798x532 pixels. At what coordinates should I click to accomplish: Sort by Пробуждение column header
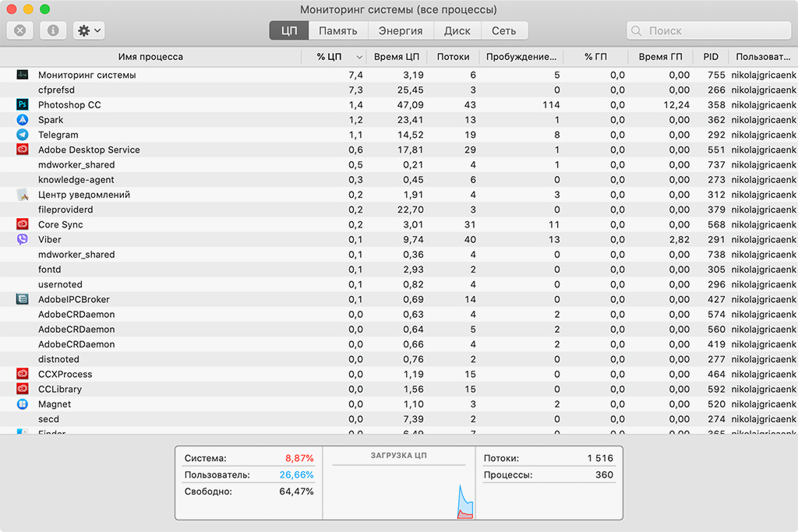click(521, 56)
